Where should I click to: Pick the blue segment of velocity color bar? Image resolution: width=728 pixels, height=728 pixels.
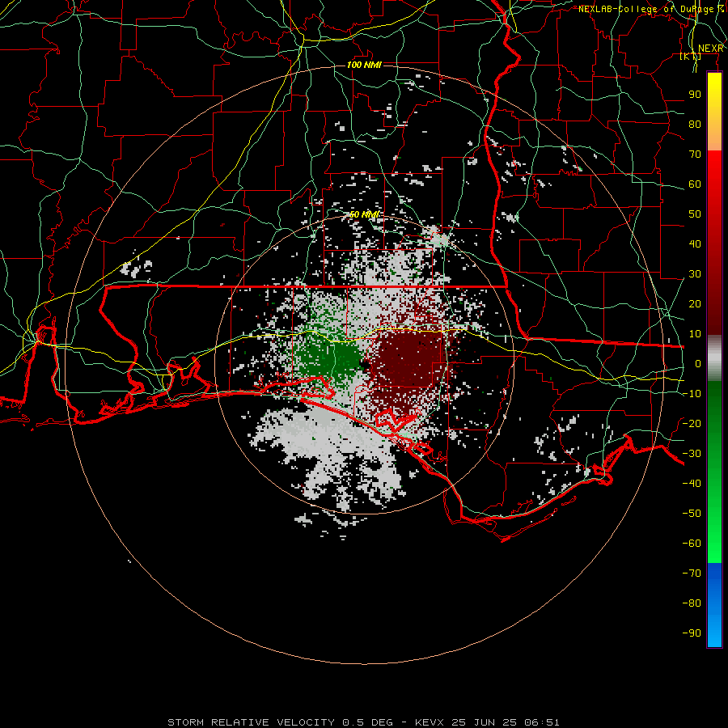point(714,605)
